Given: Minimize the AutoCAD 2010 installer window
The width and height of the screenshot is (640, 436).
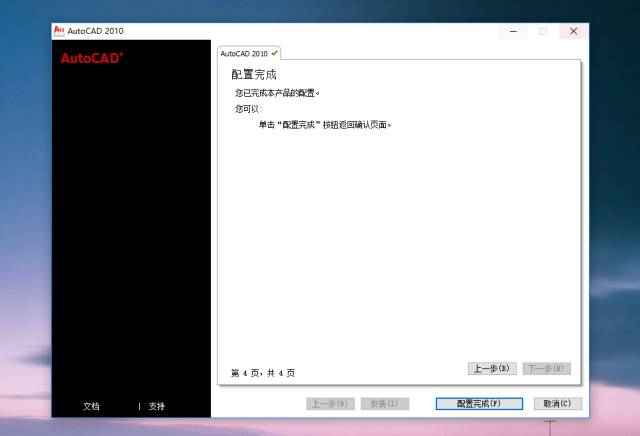Looking at the screenshot, I should click(513, 31).
